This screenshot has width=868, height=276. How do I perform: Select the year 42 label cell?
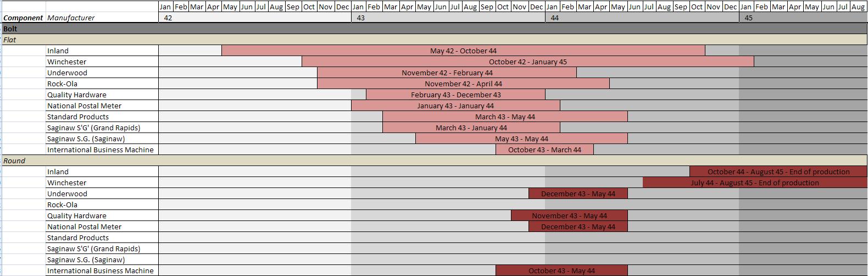(x=255, y=18)
